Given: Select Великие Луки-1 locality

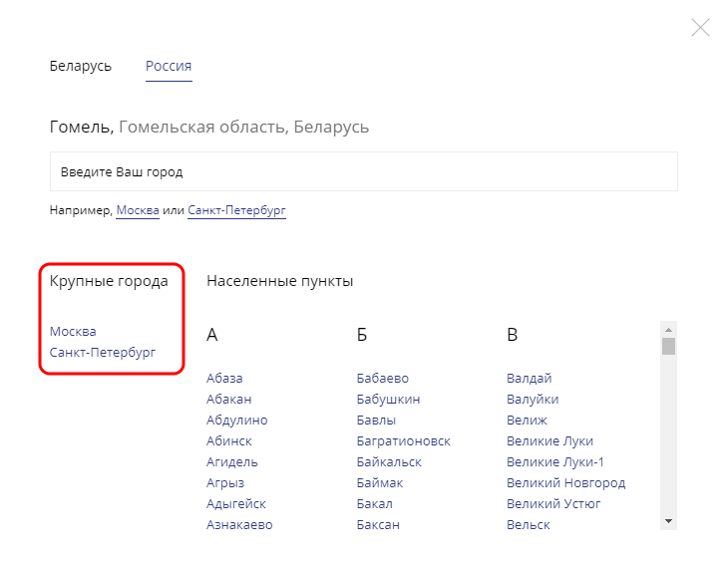Looking at the screenshot, I should coord(555,461).
